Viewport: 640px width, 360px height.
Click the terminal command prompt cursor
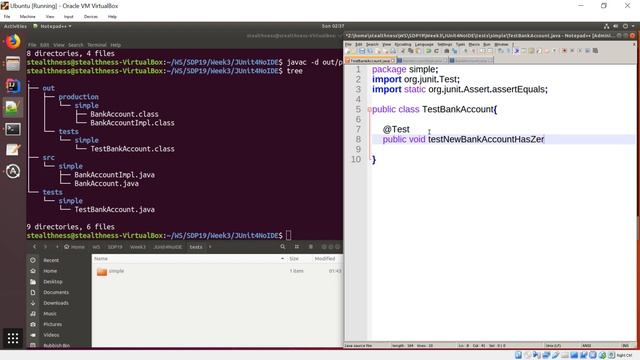click(289, 236)
